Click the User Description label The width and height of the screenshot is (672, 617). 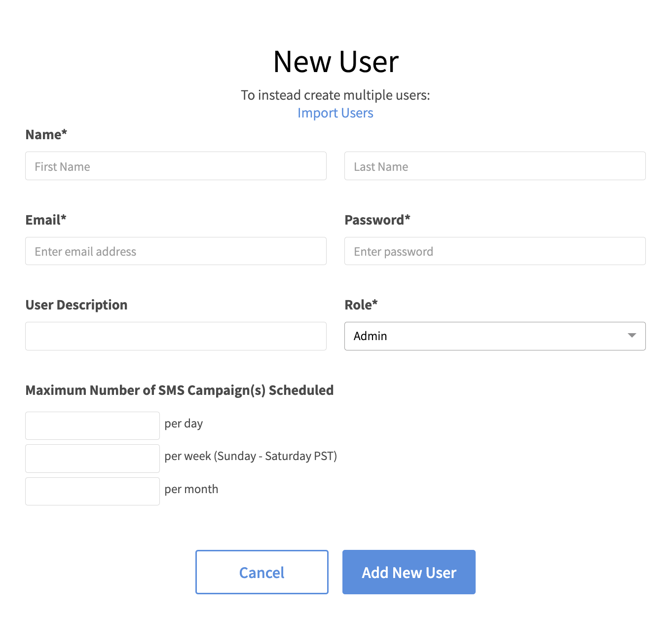click(76, 305)
